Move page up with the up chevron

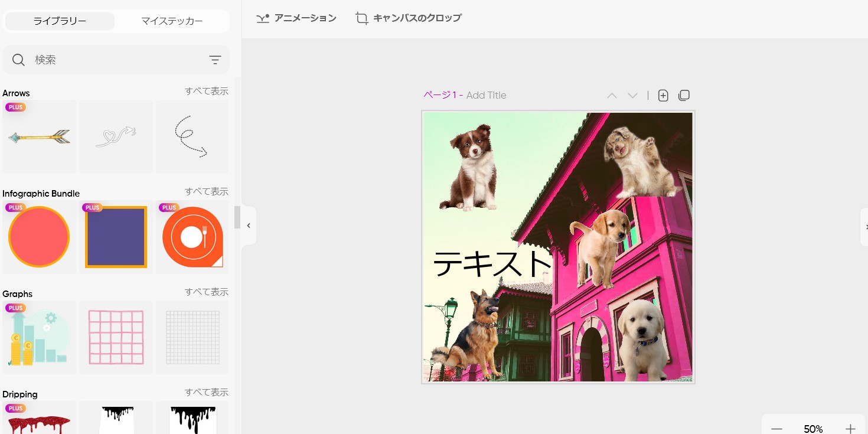(x=612, y=95)
